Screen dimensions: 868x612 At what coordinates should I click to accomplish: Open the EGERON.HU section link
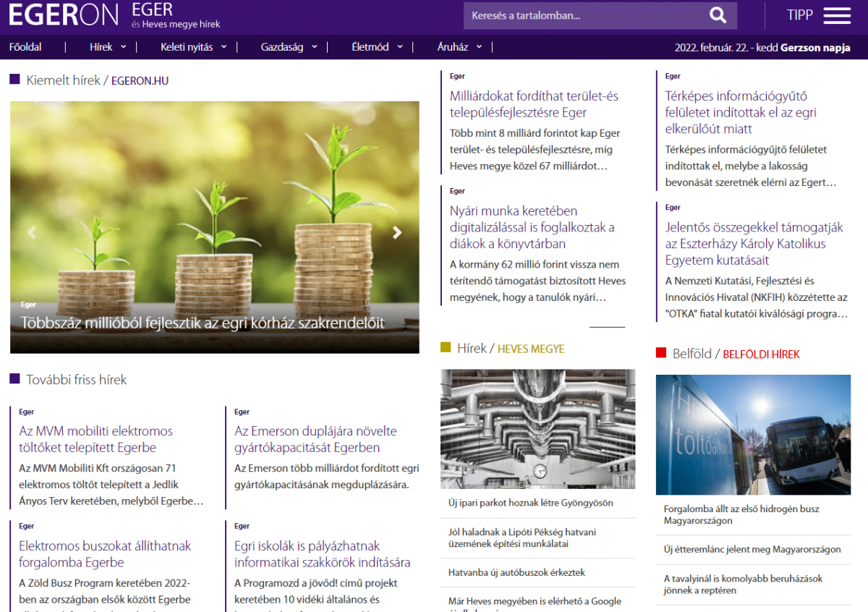140,80
